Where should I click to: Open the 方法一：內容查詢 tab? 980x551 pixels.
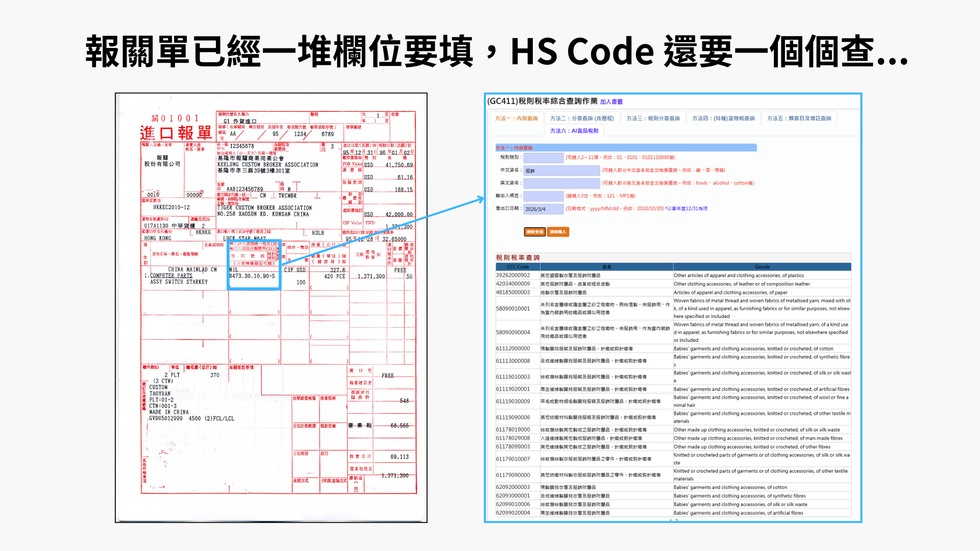point(516,118)
